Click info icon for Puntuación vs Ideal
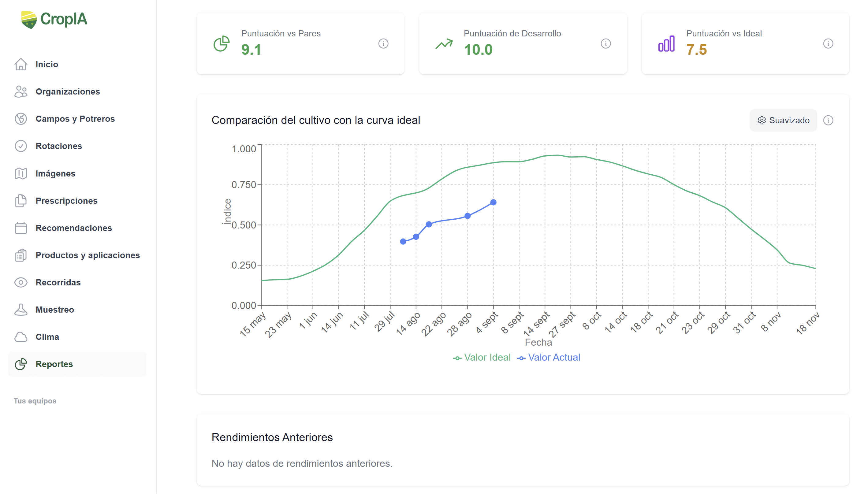This screenshot has height=494, width=868. click(x=828, y=43)
